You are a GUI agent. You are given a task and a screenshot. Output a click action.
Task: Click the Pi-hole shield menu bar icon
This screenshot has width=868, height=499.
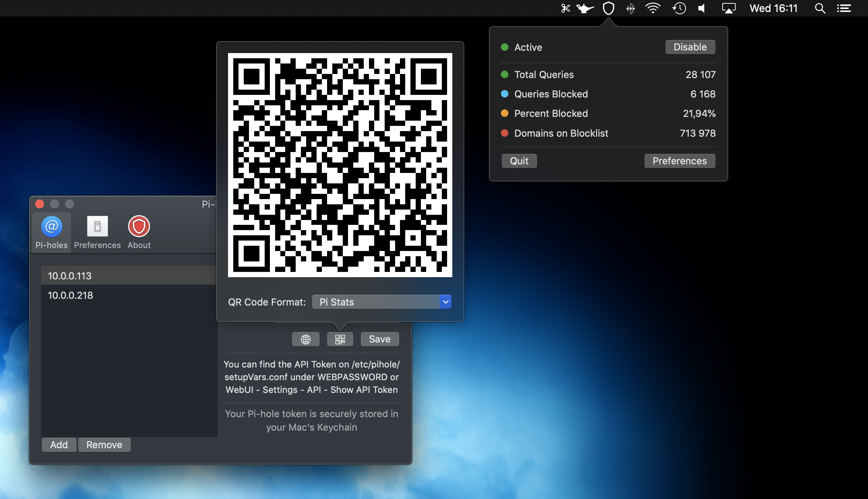[x=609, y=8]
